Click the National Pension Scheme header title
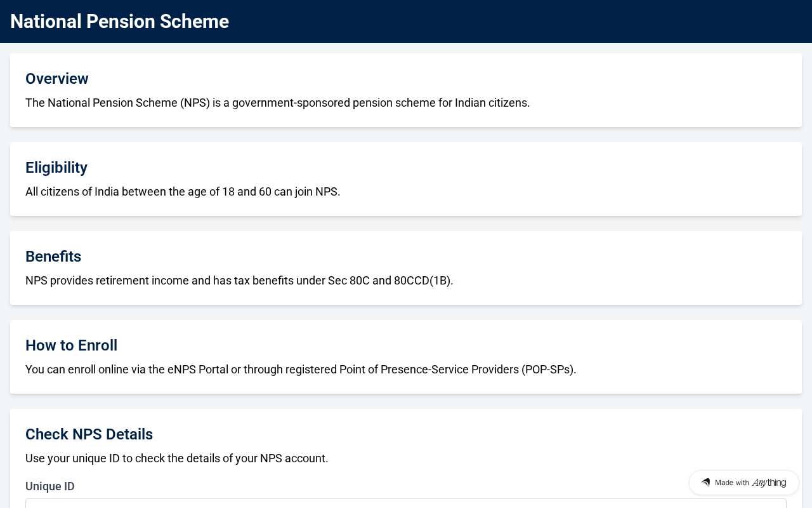The height and width of the screenshot is (508, 812). (x=119, y=22)
